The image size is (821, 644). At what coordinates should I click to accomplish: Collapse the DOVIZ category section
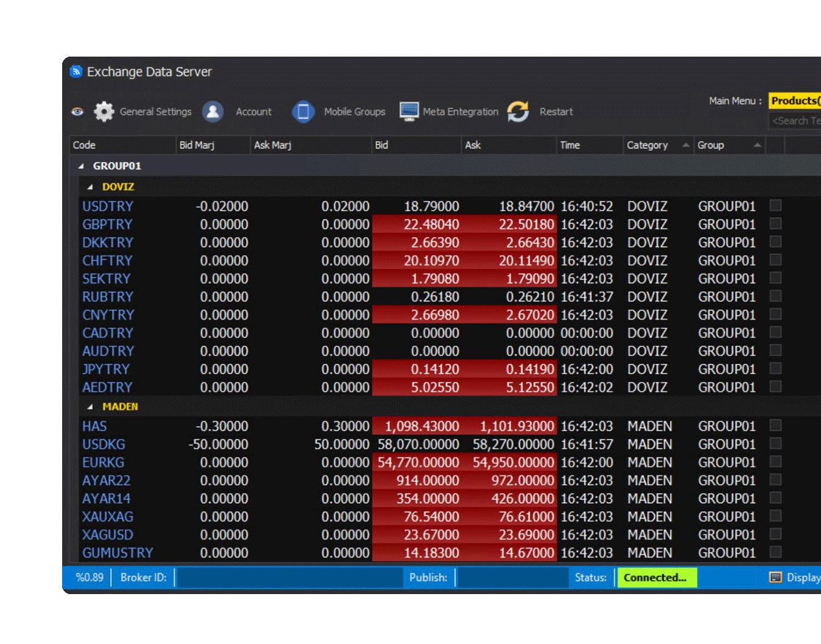point(90,187)
